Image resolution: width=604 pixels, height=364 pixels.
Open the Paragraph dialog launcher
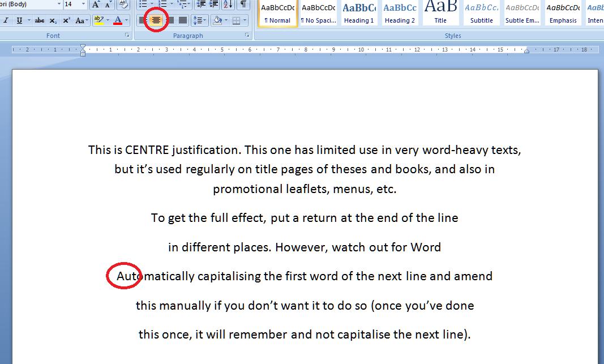(247, 36)
